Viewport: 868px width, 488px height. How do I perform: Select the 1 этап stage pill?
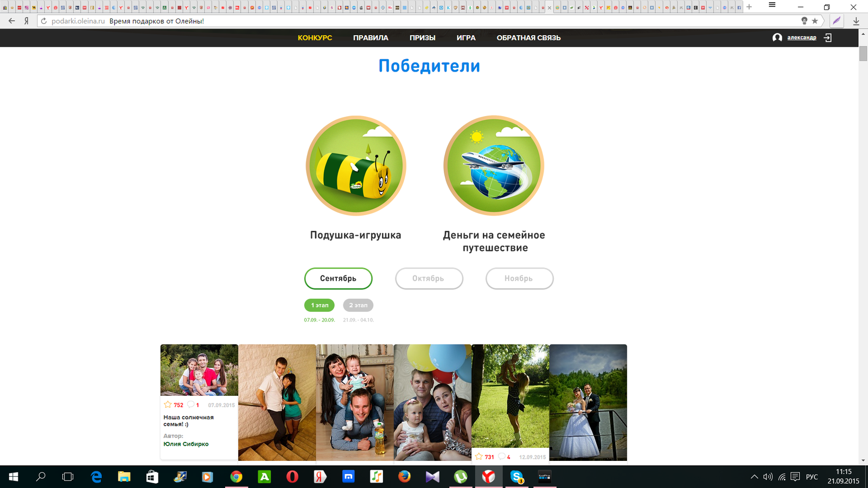(x=320, y=305)
